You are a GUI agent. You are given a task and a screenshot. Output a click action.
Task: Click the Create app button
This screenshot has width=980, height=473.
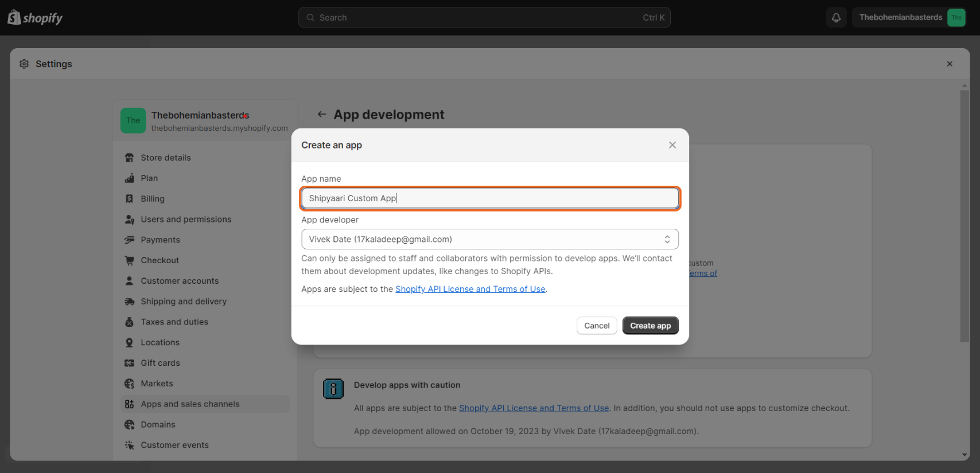pyautogui.click(x=650, y=326)
